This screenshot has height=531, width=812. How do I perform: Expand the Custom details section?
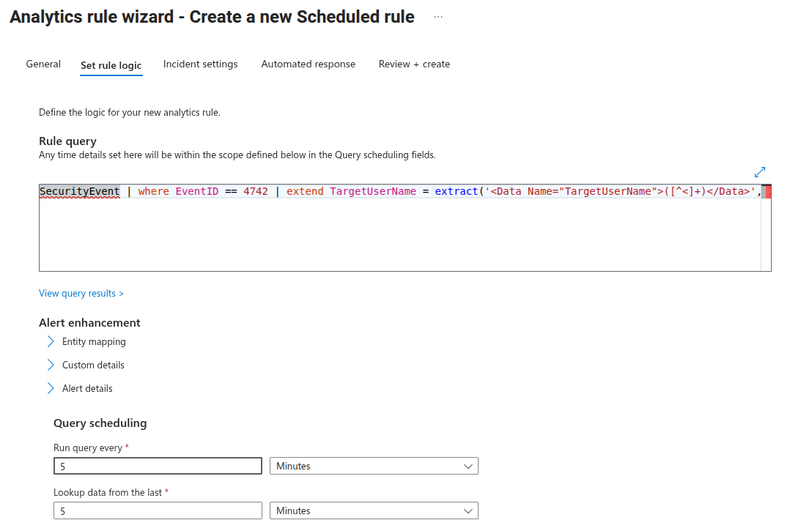pos(93,365)
